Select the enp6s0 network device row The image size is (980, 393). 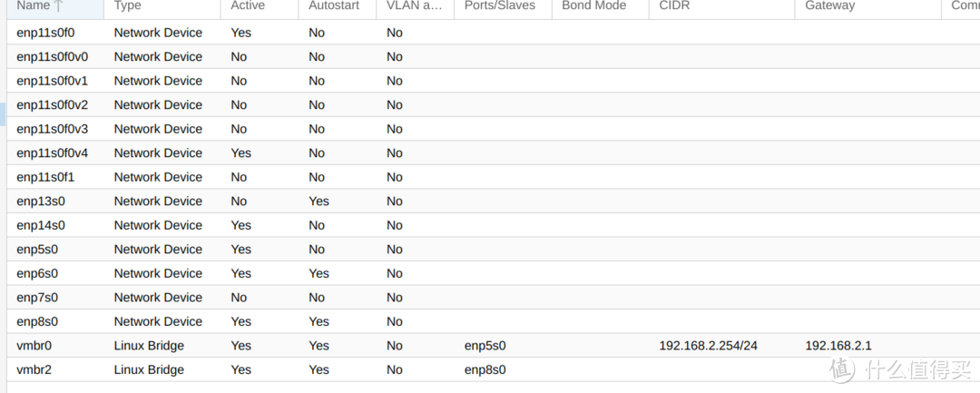(x=493, y=273)
